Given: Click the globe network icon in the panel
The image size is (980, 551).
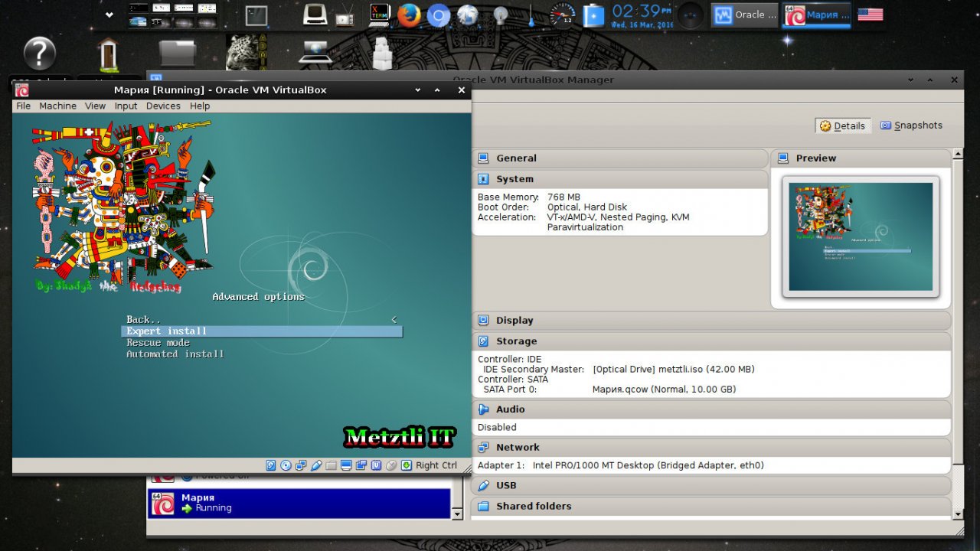Looking at the screenshot, I should (x=468, y=15).
